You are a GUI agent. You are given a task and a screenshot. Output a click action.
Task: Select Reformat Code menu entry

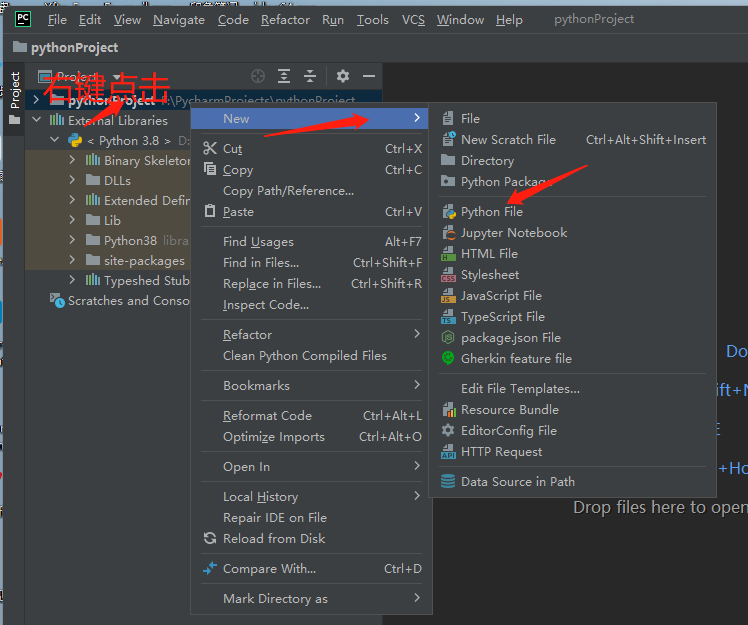click(x=312, y=416)
